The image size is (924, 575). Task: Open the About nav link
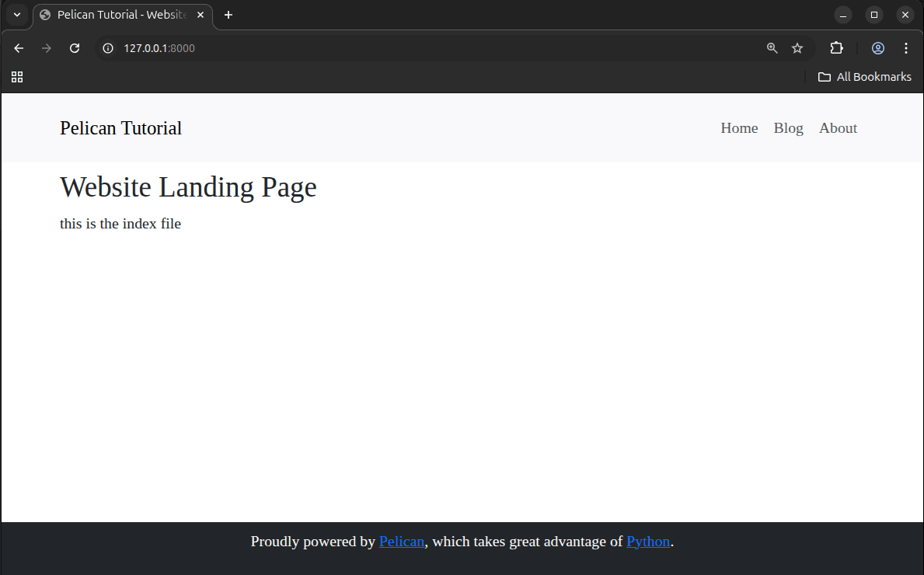(838, 128)
